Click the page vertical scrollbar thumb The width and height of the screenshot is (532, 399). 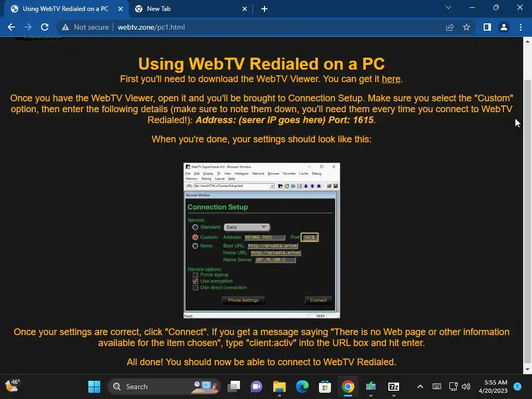527,220
